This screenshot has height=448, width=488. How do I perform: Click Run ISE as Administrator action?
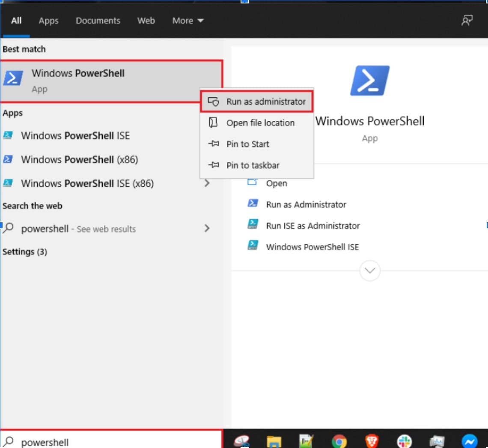(x=312, y=226)
